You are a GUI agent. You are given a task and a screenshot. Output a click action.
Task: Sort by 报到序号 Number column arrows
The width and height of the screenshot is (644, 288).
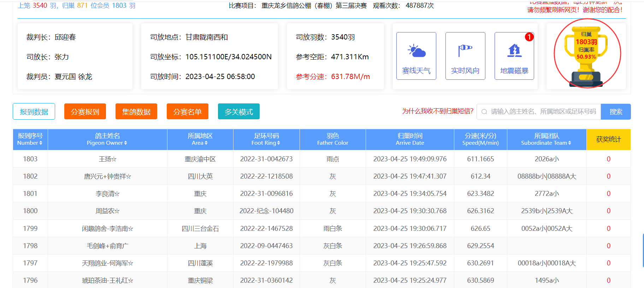[41, 143]
